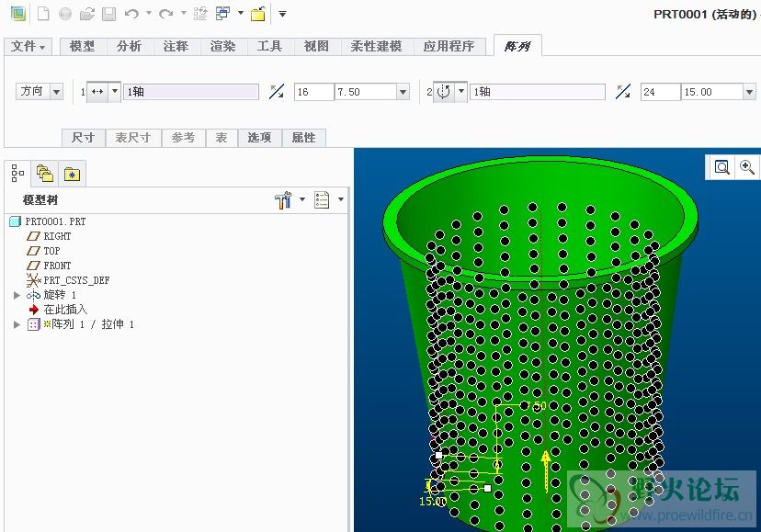
Task: Open the 尺寸 panel button
Action: [x=84, y=137]
